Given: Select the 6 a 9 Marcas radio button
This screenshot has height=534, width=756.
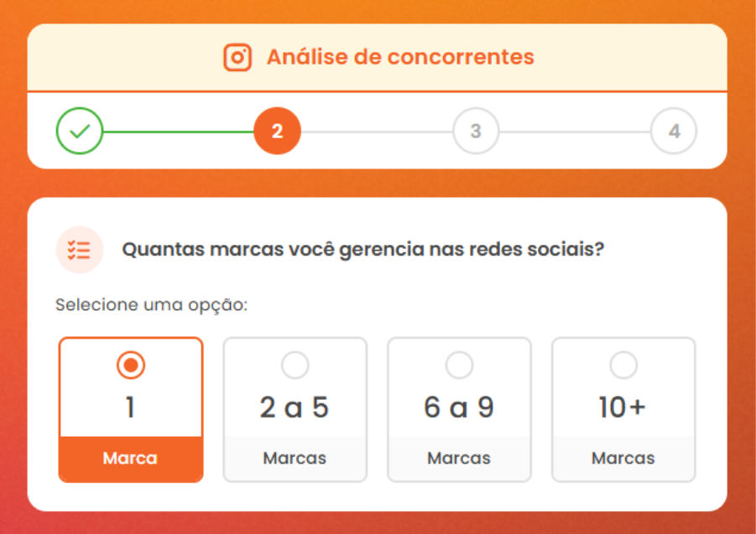Looking at the screenshot, I should [x=459, y=364].
